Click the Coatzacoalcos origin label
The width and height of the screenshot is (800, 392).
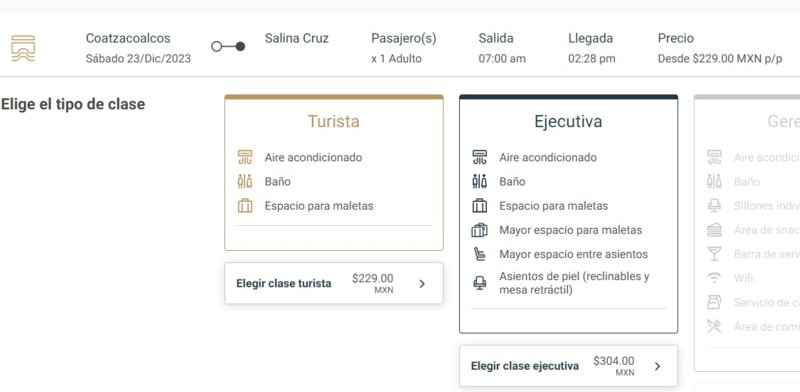[x=128, y=38]
